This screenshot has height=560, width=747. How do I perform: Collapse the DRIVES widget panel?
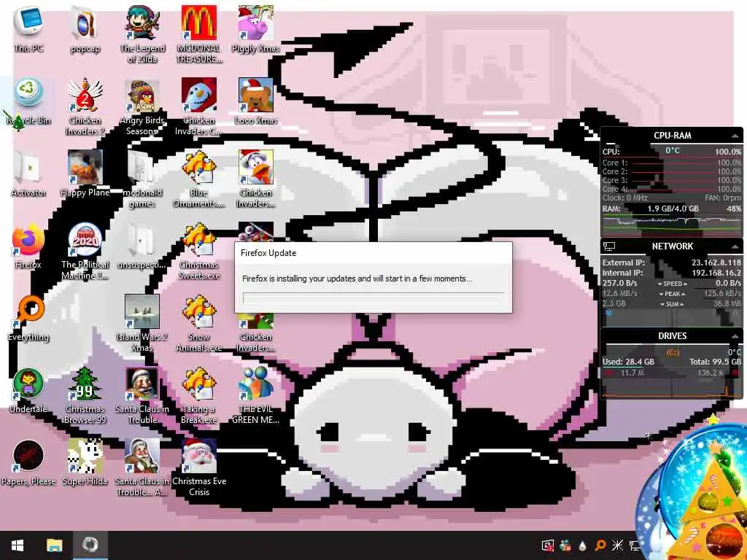click(x=735, y=336)
